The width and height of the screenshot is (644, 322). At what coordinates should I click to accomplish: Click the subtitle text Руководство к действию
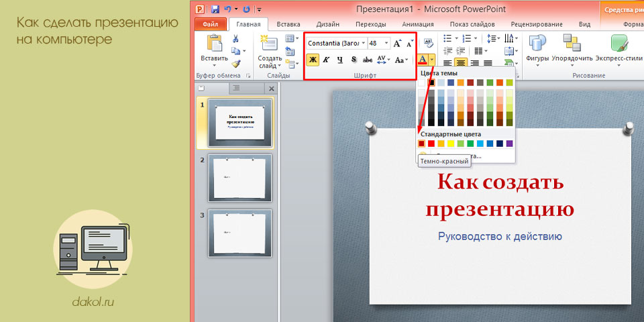[x=500, y=237]
